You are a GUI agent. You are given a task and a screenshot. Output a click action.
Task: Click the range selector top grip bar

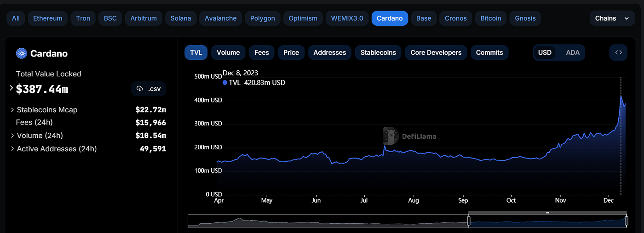[547, 213]
